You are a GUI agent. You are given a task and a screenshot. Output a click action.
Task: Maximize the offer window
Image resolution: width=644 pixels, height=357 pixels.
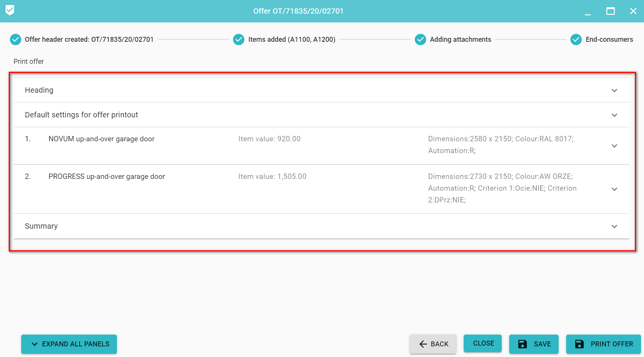pyautogui.click(x=610, y=11)
